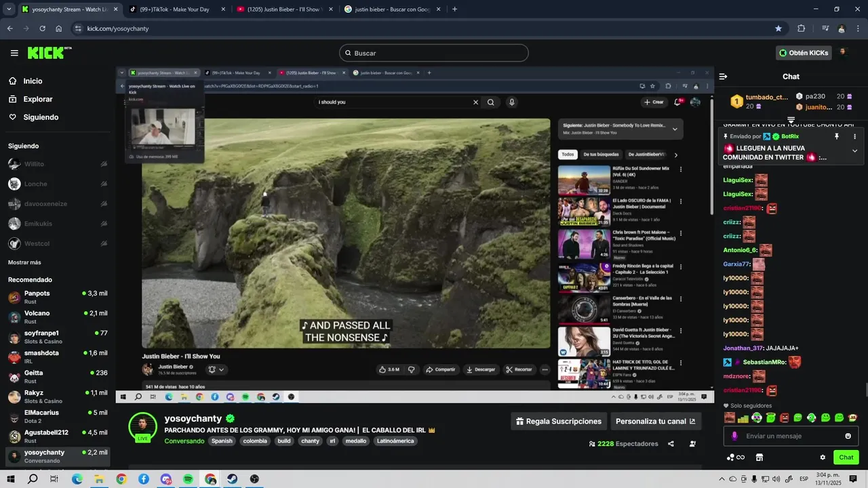The width and height of the screenshot is (868, 488).
Task: Click the medallo tag chip
Action: coord(355,441)
